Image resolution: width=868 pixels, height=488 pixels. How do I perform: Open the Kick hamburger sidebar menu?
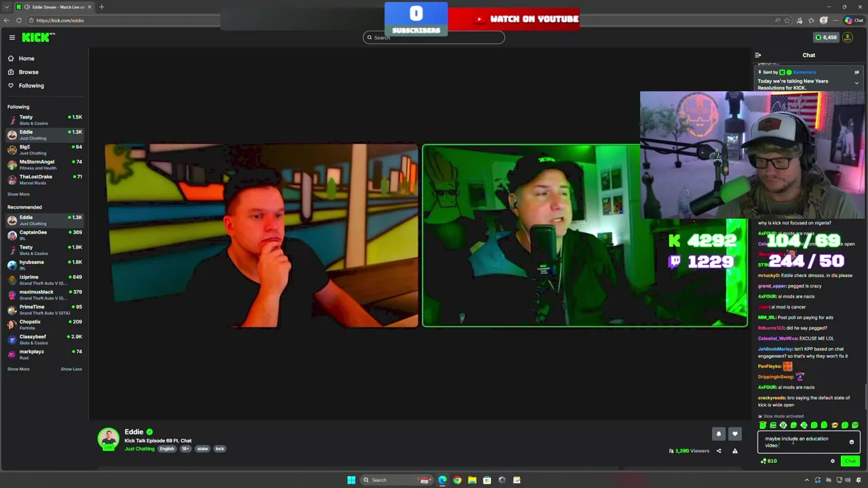pos(12,37)
